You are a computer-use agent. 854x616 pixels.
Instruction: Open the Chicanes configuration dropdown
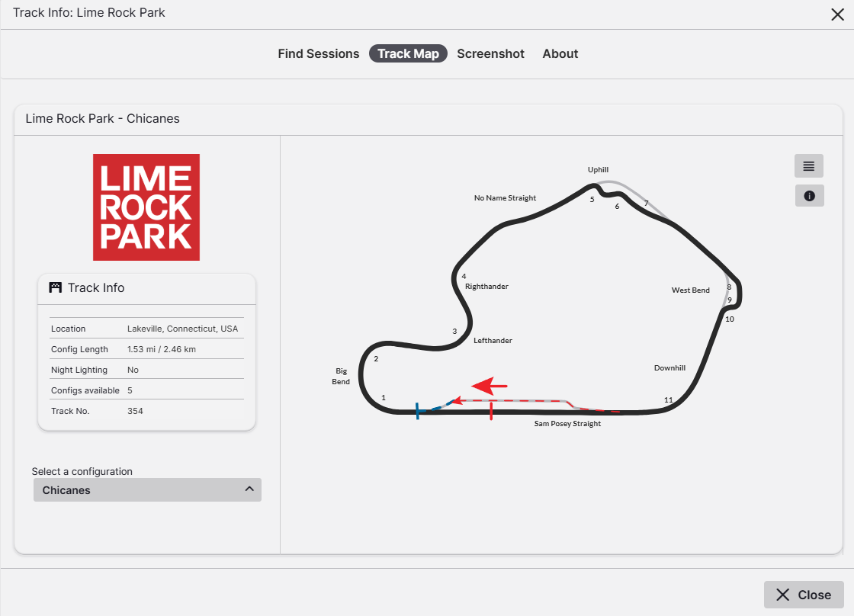coord(148,489)
